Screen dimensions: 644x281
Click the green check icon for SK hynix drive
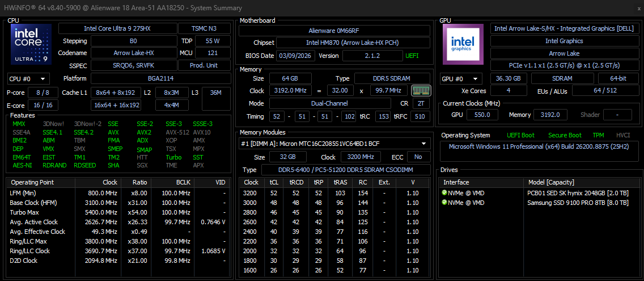coord(444,192)
